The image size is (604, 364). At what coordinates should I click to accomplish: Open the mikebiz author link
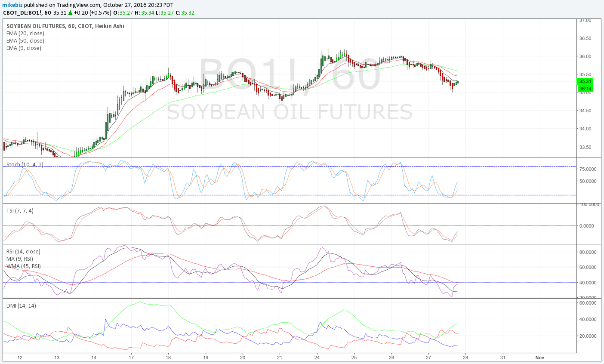click(13, 5)
